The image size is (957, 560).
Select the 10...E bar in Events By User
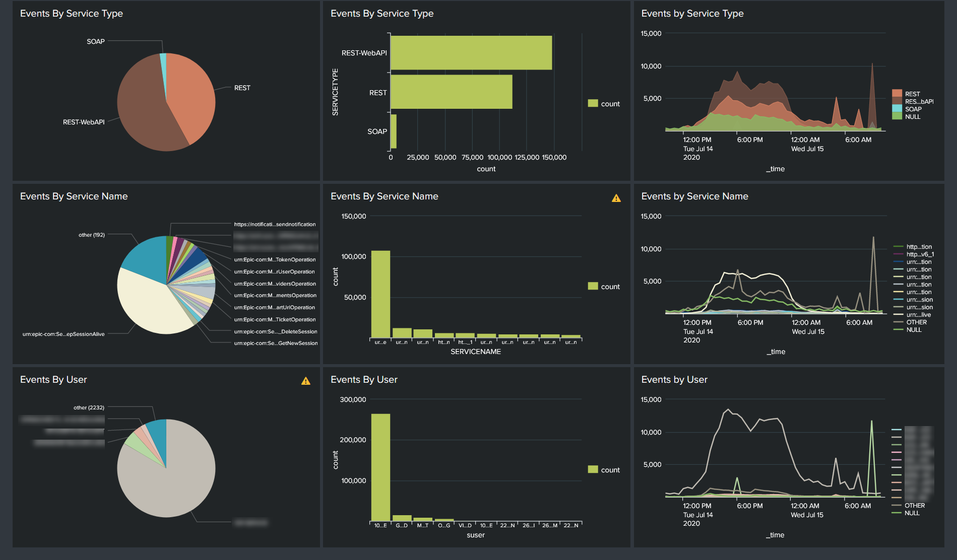[380, 467]
